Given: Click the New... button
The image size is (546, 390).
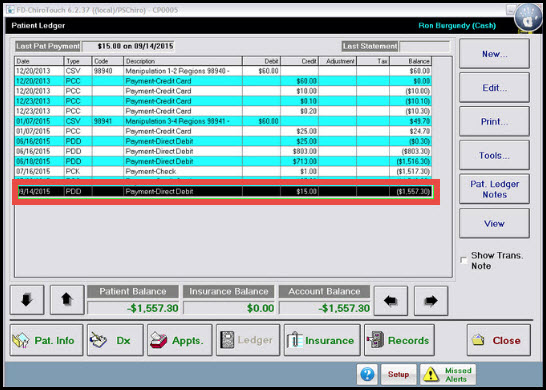Looking at the screenshot, I should pyautogui.click(x=494, y=54).
